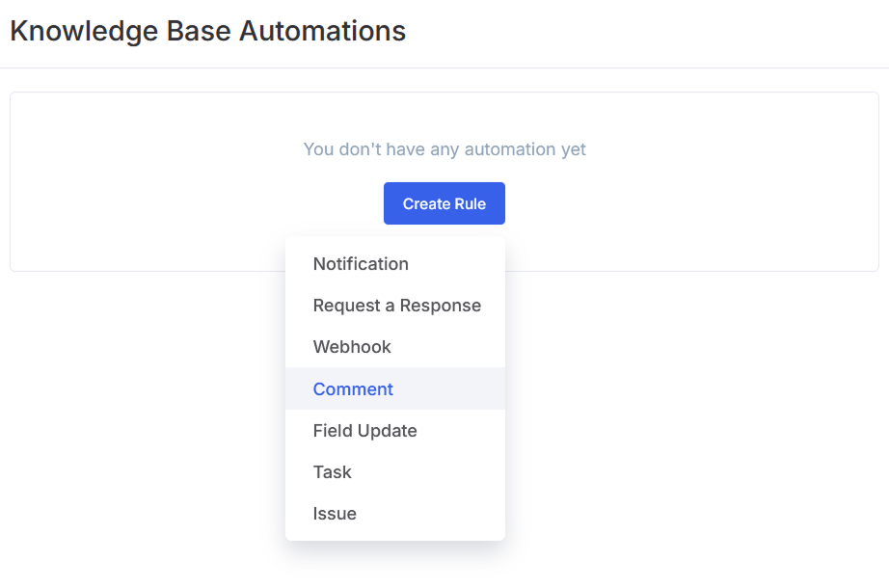Select Notification from the rule menu
889x588 pixels.
click(361, 264)
